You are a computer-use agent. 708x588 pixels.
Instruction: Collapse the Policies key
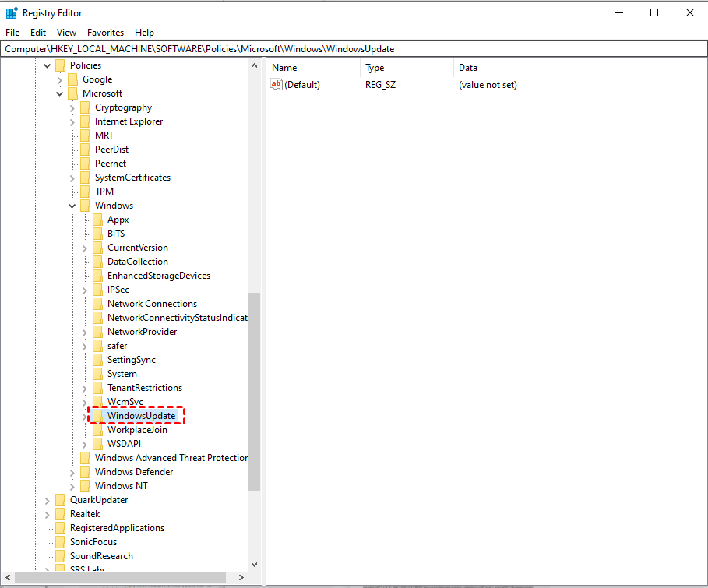47,66
